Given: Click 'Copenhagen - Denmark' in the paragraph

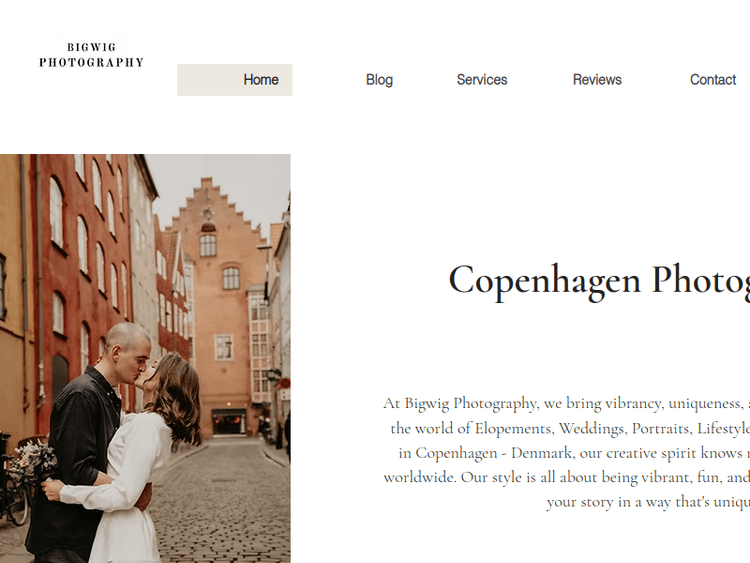Looking at the screenshot, I should 493,453.
